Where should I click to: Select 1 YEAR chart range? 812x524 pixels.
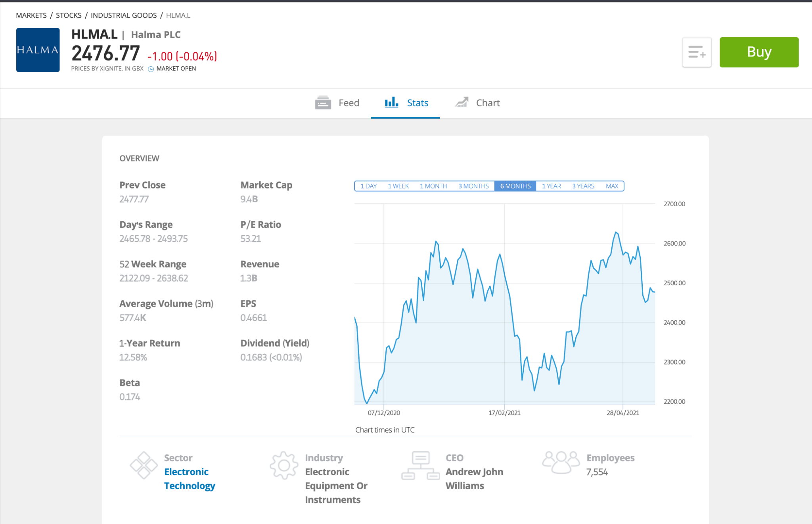point(551,186)
